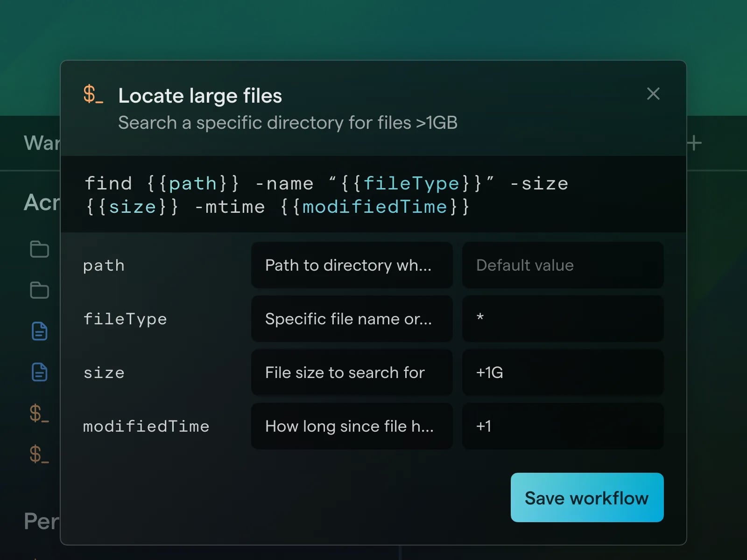The image size is (747, 560).
Task: Select the first folder icon in the sidebar
Action: click(x=39, y=249)
